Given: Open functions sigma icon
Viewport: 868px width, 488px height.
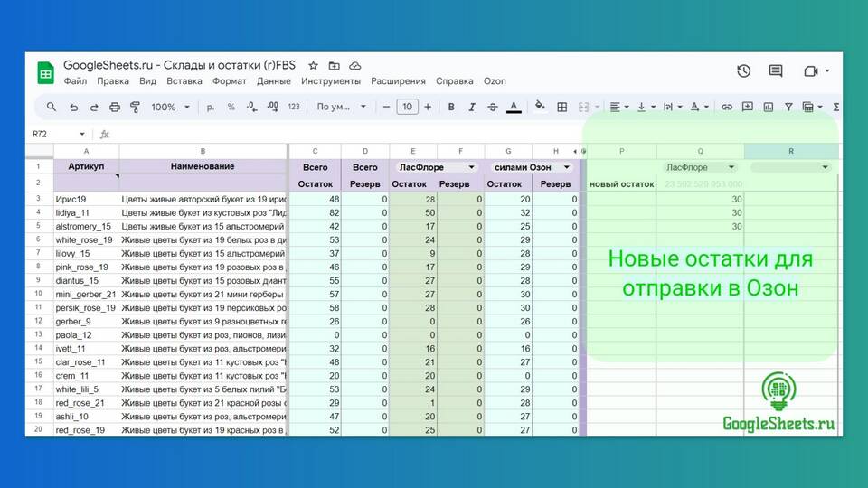Looking at the screenshot, I should pyautogui.click(x=835, y=107).
